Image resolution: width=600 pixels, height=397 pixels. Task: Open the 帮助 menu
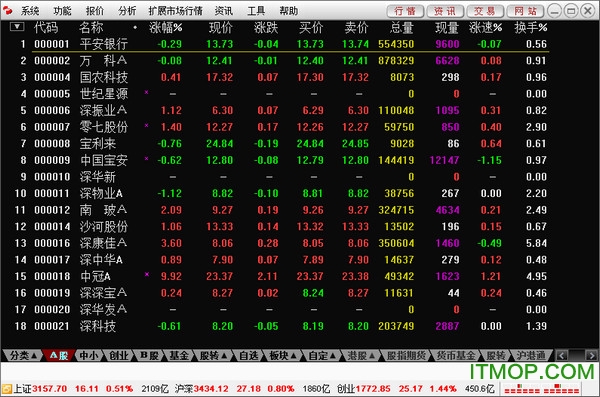[x=289, y=11]
